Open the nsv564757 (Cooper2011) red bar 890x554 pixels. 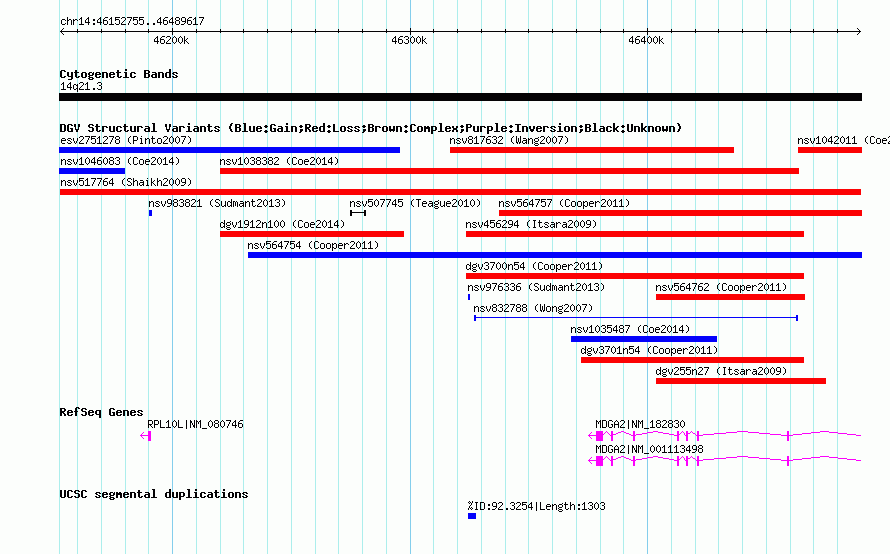pos(681,213)
